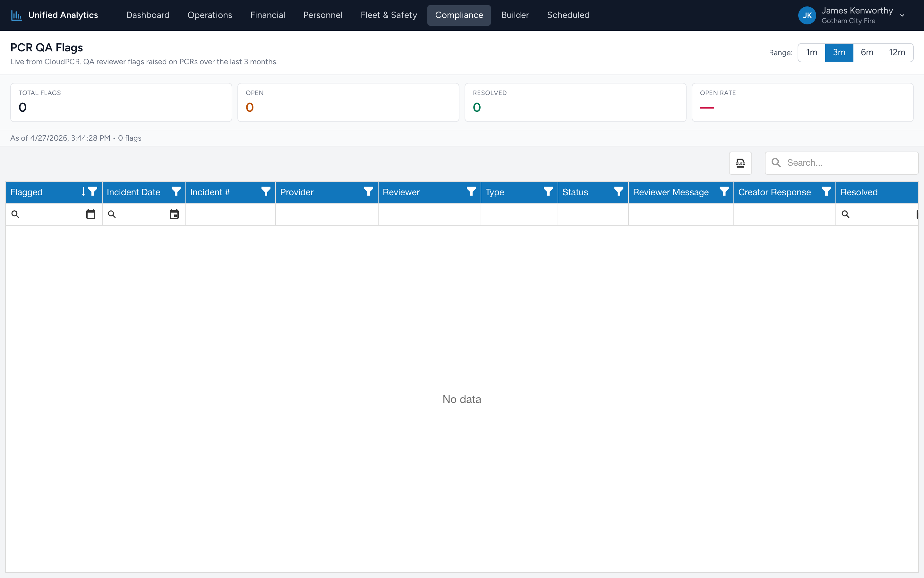Open filter for Type column

(548, 191)
